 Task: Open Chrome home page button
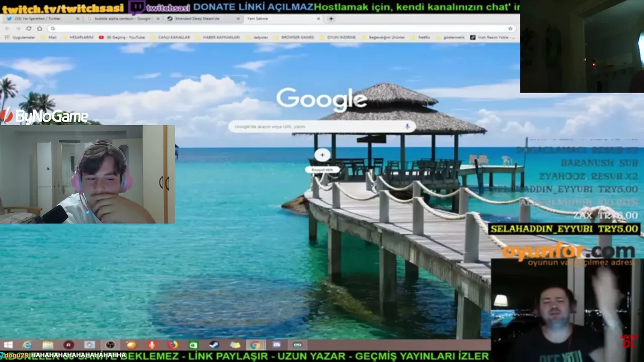pyautogui.click(x=39, y=29)
